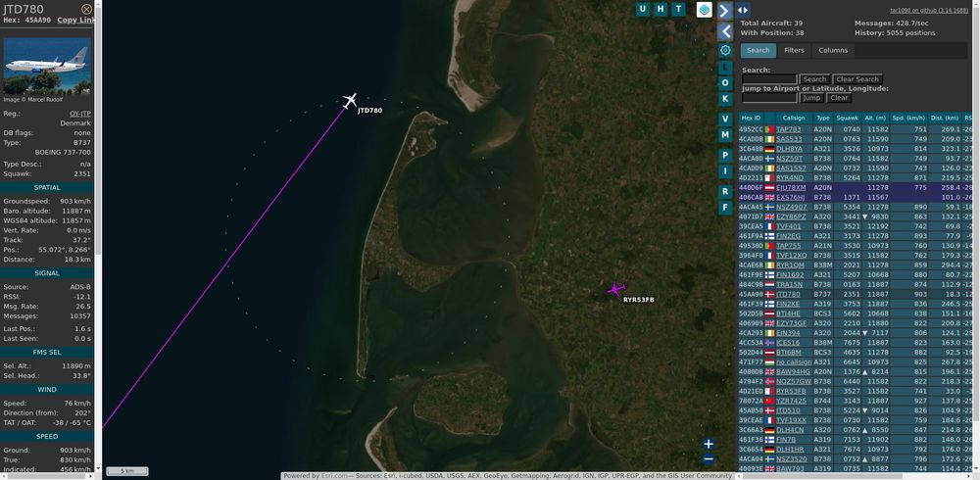Close the JTD780 aircraft info panel

coord(86,9)
